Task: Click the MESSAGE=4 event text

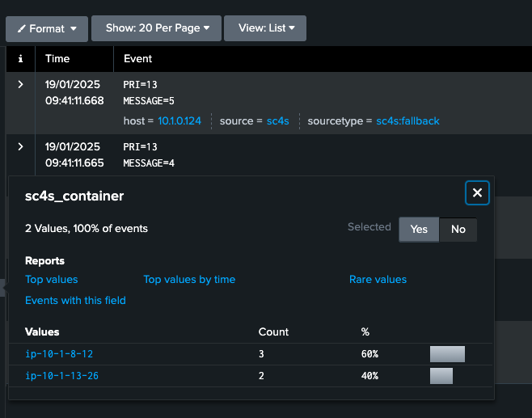Action: click(149, 163)
